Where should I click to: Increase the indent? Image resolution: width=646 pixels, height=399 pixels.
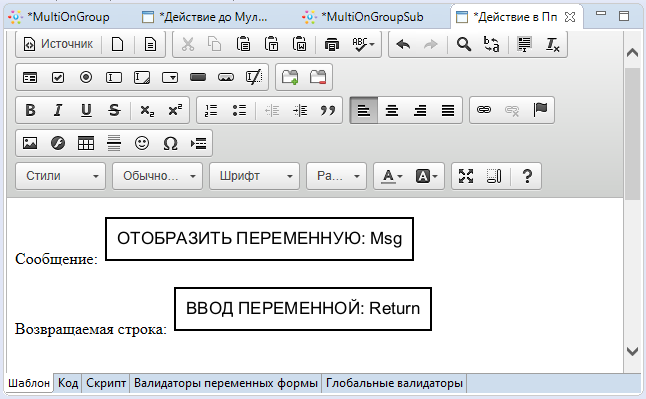(300, 110)
